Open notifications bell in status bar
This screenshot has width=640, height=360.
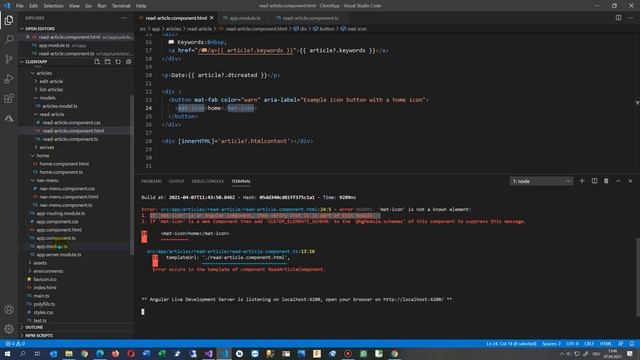coord(631,344)
